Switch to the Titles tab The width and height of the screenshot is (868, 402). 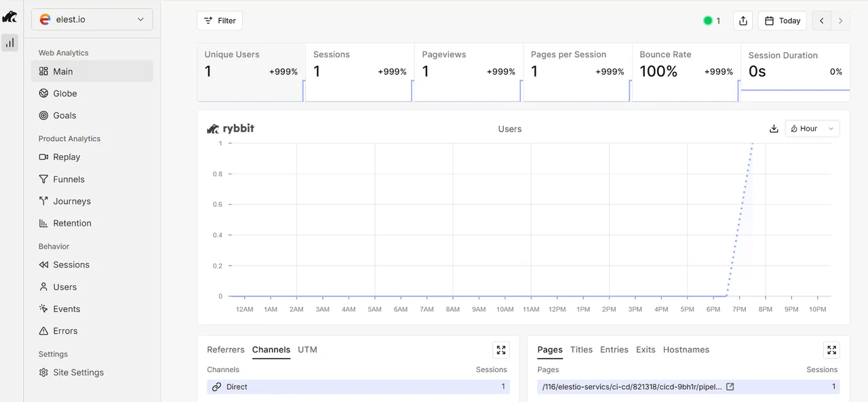tap(581, 350)
